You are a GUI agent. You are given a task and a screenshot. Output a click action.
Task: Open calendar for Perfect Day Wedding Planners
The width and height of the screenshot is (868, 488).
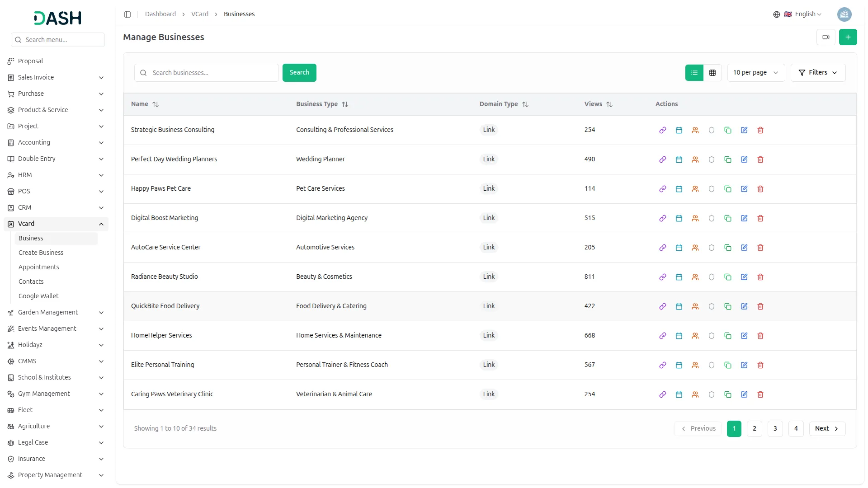click(679, 160)
